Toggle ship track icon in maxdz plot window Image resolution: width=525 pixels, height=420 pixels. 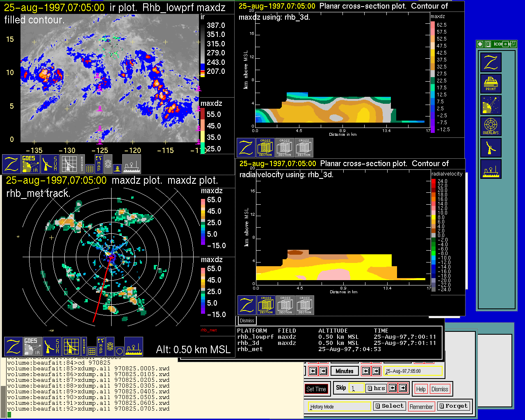[133, 347]
